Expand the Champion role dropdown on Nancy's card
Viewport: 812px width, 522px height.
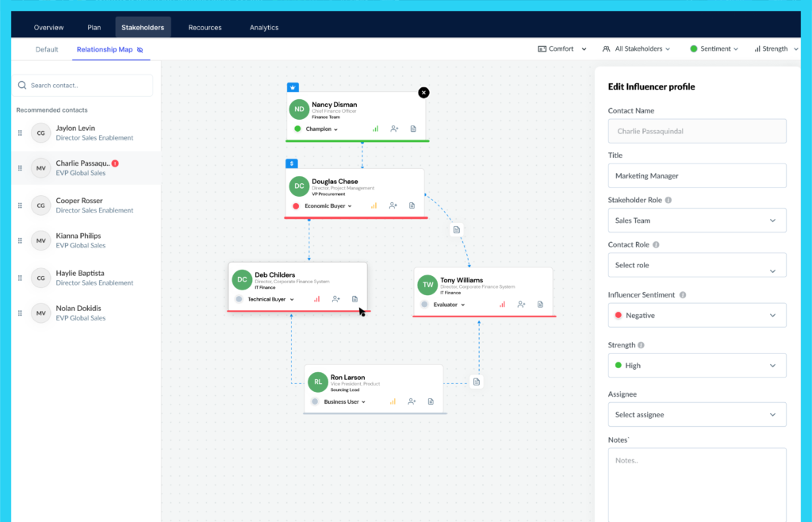point(321,129)
